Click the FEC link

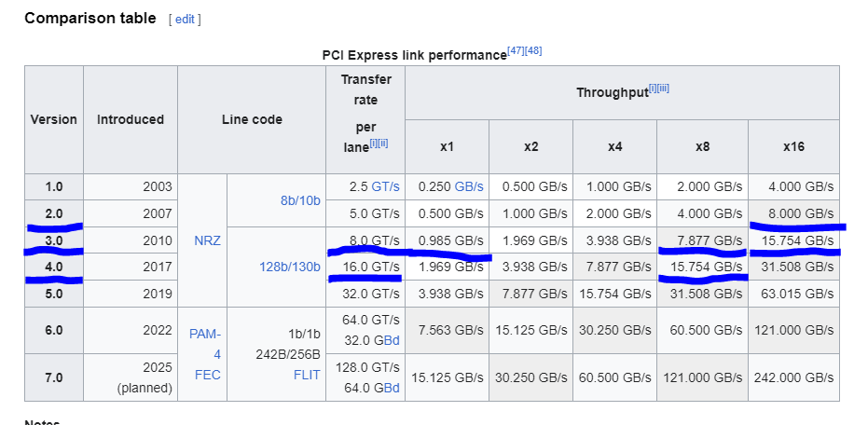[x=208, y=376]
